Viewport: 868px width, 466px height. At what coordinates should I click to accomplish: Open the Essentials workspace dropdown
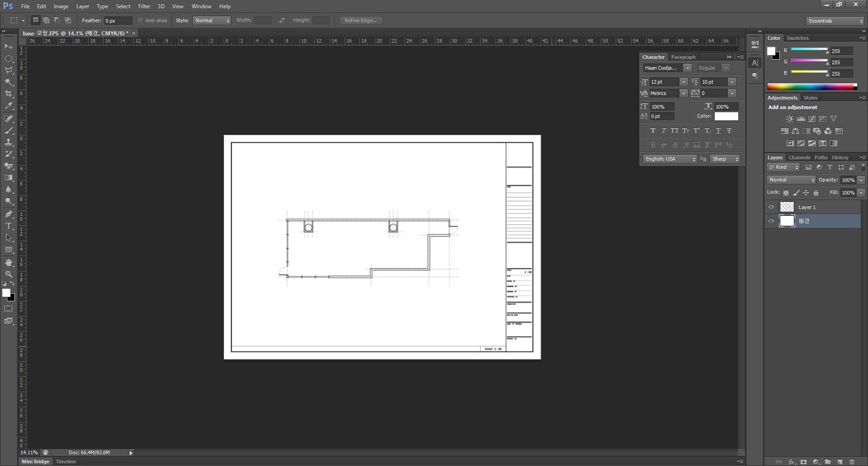tap(835, 21)
